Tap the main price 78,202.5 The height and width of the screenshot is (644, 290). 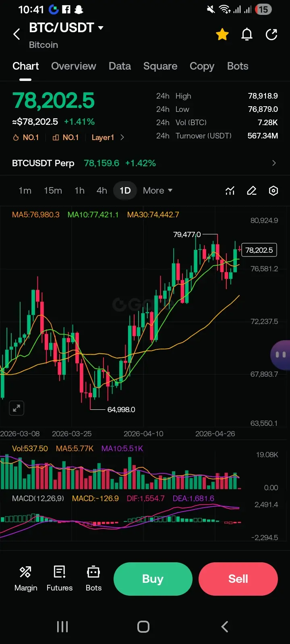[x=54, y=101]
